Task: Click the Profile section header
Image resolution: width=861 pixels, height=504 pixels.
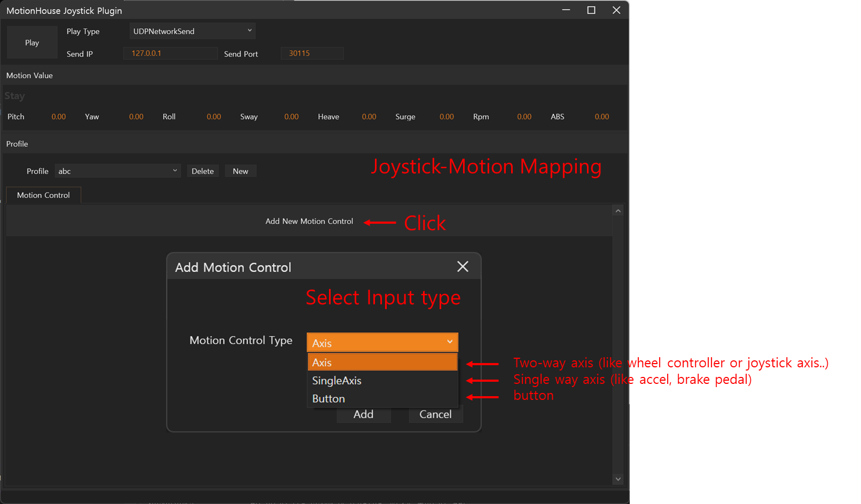Action: point(315,144)
